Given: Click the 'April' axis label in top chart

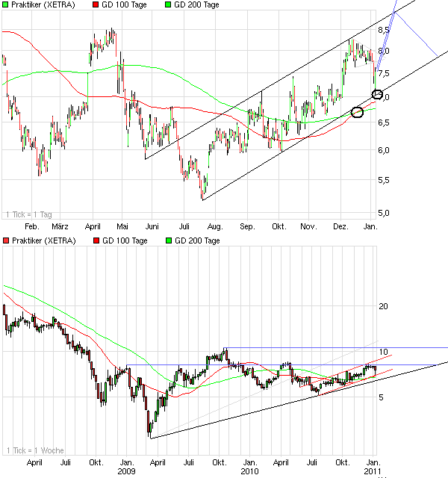Looking at the screenshot, I should tap(93, 227).
